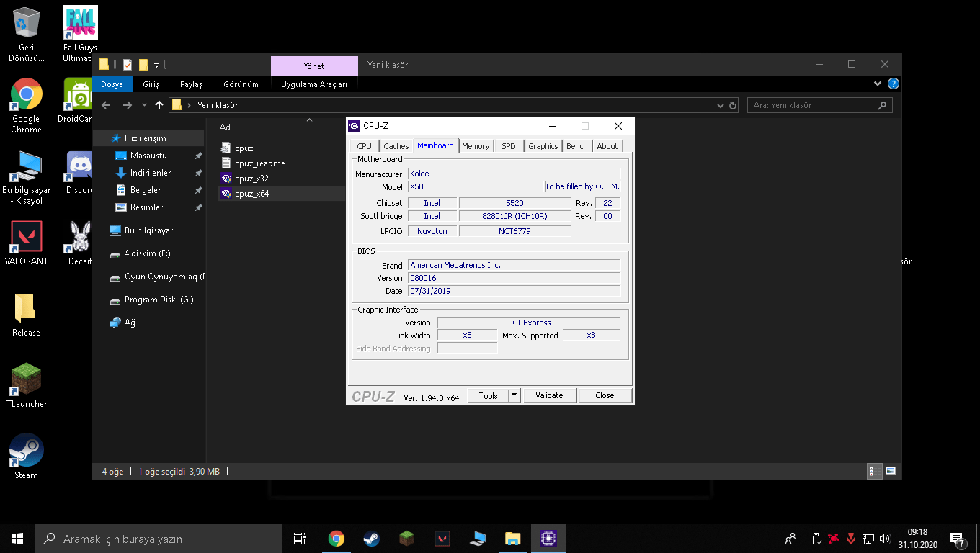Switch Explorer to large thumbnails view
The width and height of the screenshot is (980, 553).
tap(891, 471)
